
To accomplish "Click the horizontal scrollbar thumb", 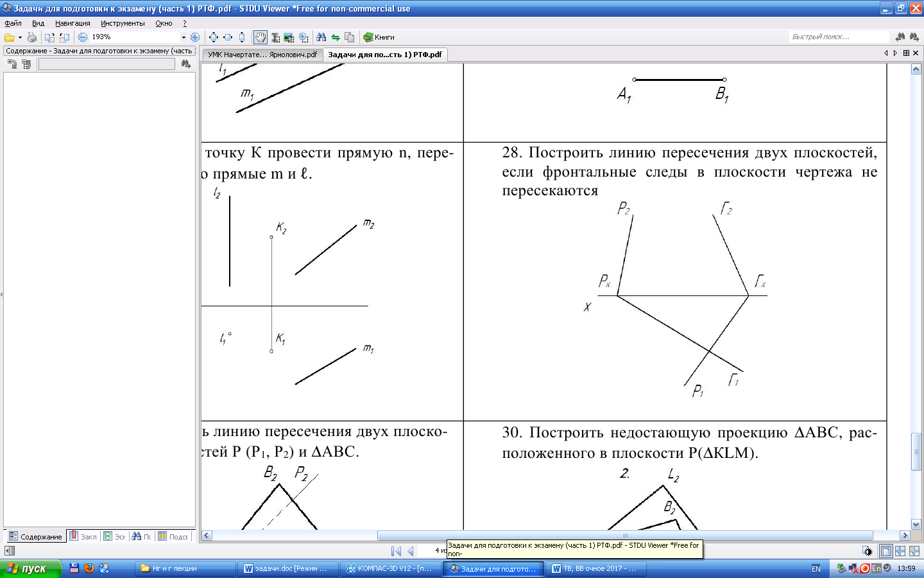I will (x=624, y=536).
